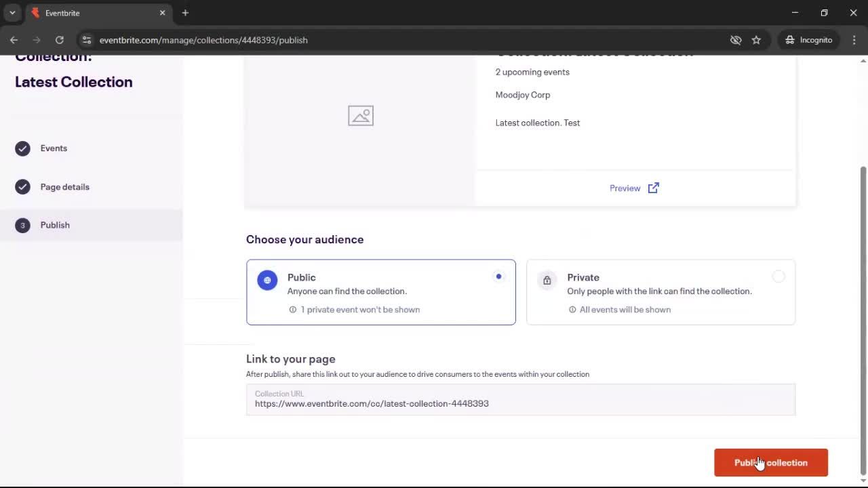Click the '2 upcoming events' text
The image size is (868, 488).
532,72
